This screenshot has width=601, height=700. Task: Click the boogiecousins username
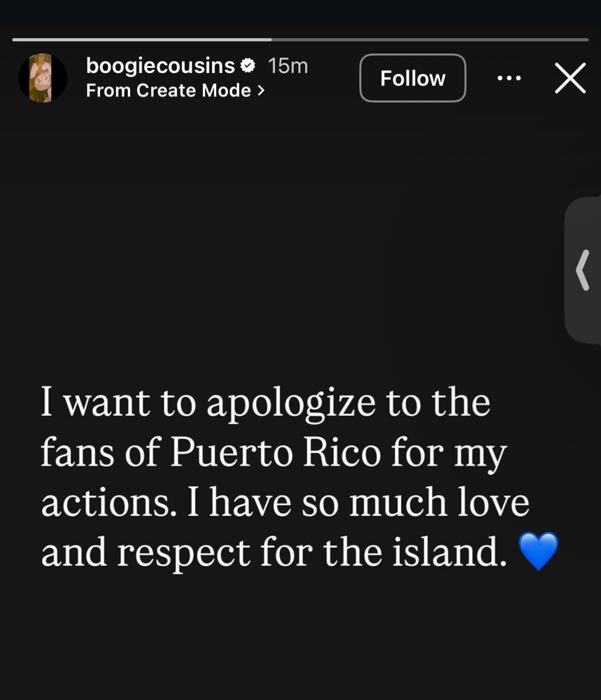point(160,66)
